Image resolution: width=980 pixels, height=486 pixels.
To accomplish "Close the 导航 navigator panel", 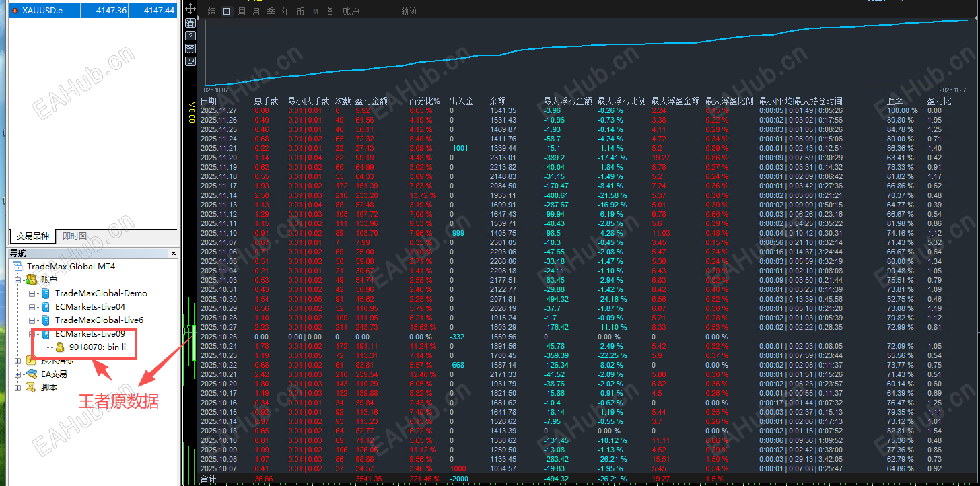I will [173, 254].
